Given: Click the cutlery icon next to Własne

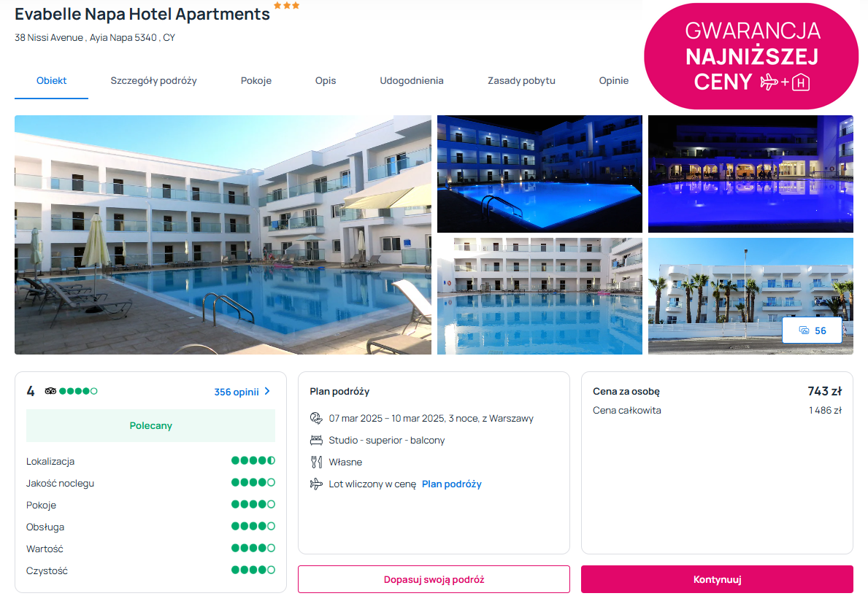Looking at the screenshot, I should tap(316, 462).
